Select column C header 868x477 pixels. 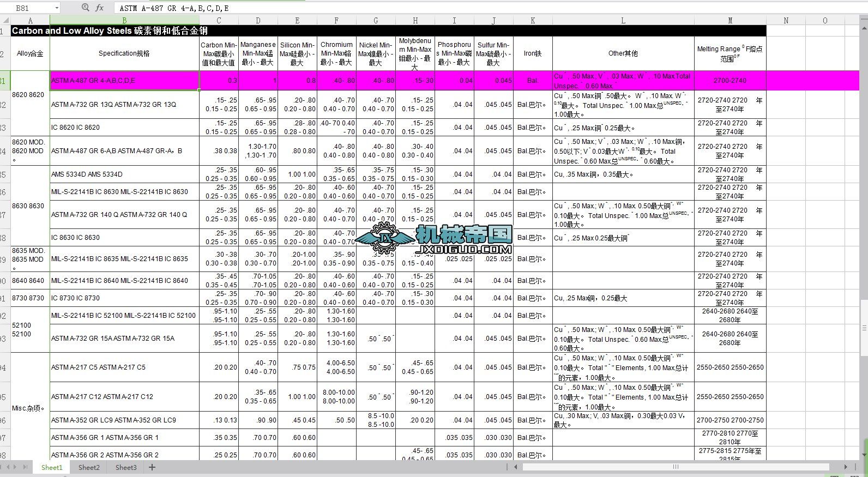219,21
